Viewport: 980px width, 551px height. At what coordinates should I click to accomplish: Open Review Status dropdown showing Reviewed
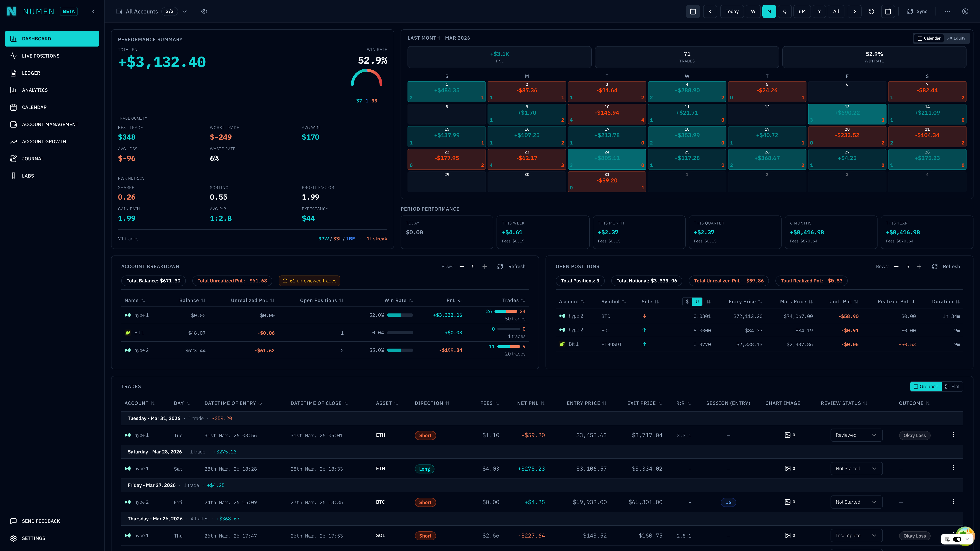[856, 435]
